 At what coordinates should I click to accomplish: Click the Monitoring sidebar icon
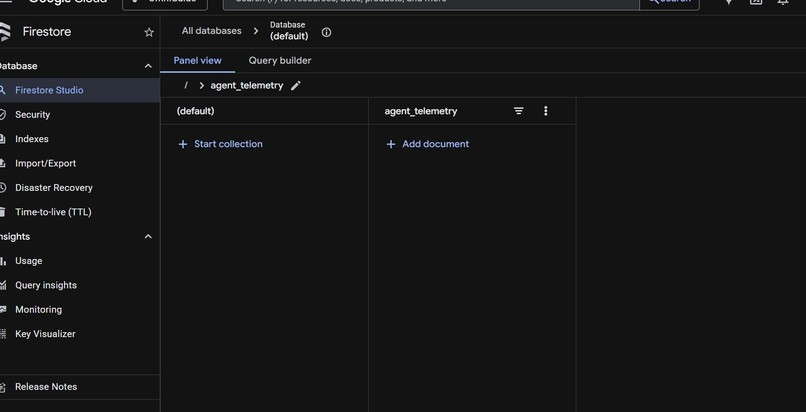pos(3,309)
